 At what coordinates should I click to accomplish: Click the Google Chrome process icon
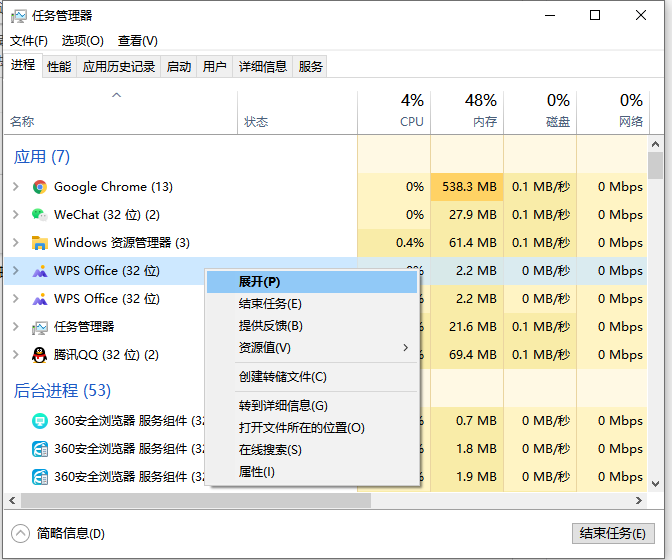coord(40,187)
